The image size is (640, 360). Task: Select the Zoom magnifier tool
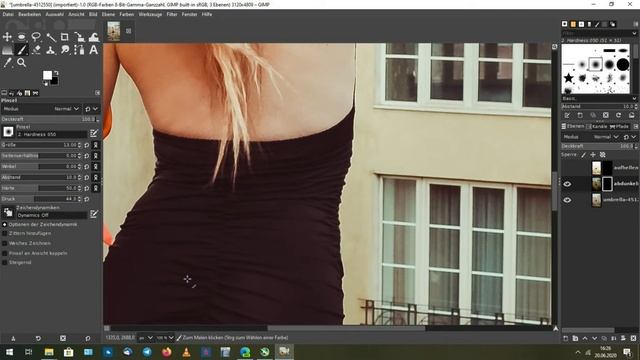pos(22,62)
